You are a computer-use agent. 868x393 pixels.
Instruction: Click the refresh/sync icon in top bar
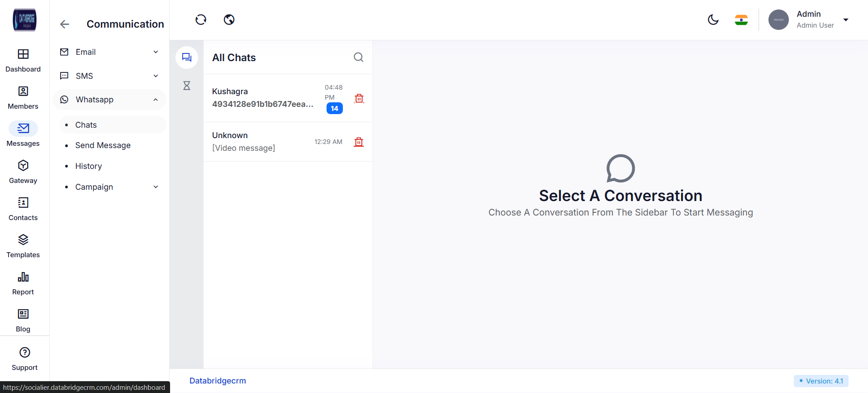pos(201,19)
